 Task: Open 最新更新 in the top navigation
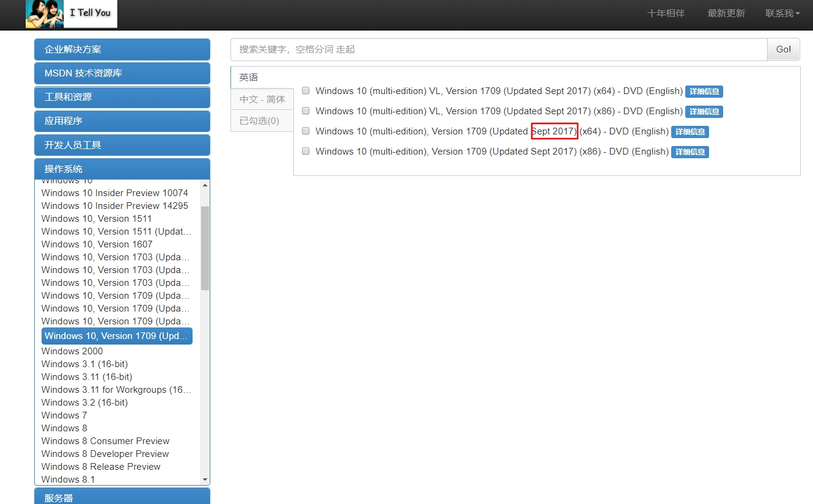tap(726, 13)
